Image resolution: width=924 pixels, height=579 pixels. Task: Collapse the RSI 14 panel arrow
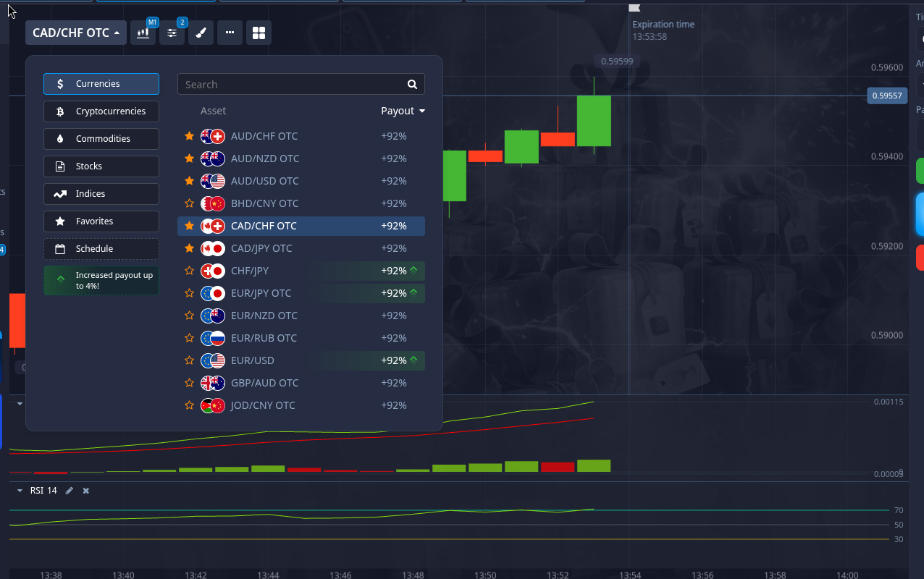click(20, 491)
